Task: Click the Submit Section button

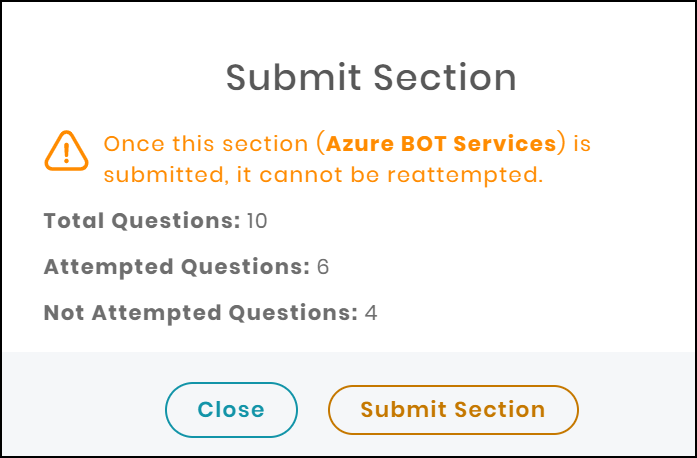Action: (453, 410)
